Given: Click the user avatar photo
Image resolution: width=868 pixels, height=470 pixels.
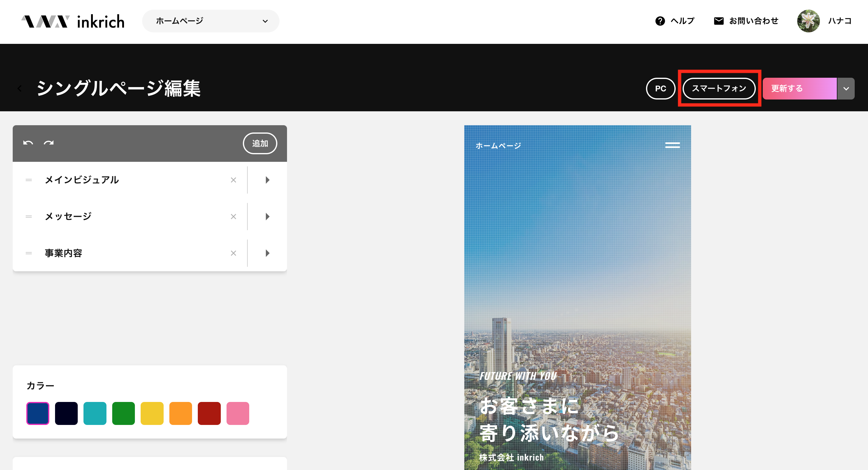Looking at the screenshot, I should coord(808,21).
